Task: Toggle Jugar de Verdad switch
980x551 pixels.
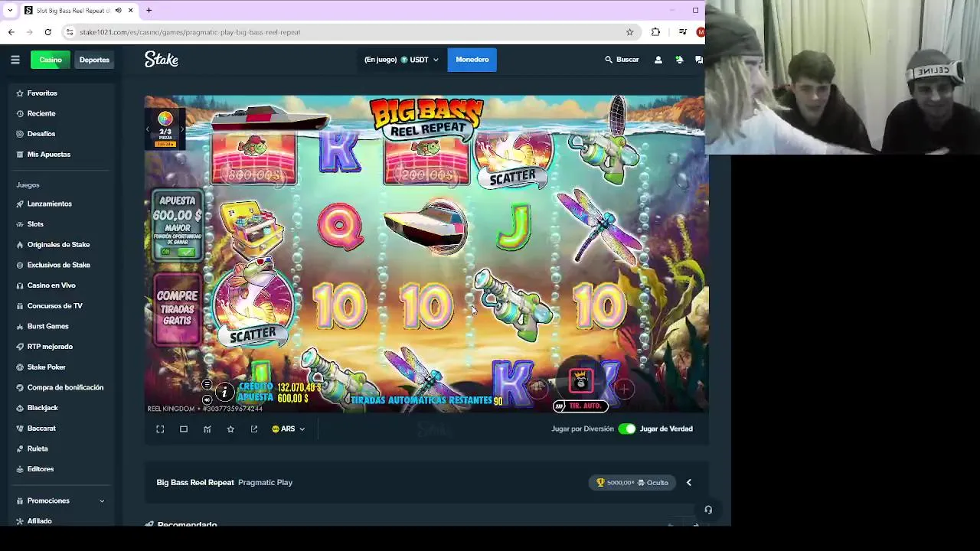Action: click(627, 429)
